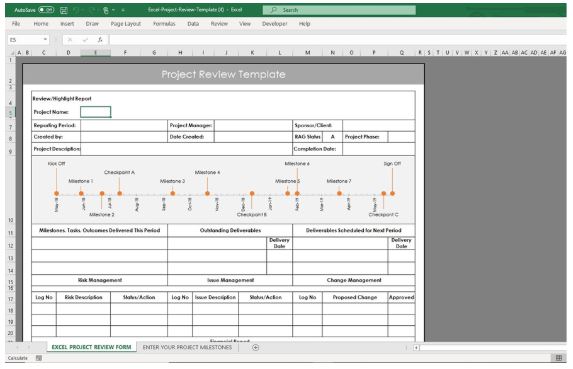Click the Risk Description column header
The height and width of the screenshot is (369, 573).
point(83,297)
